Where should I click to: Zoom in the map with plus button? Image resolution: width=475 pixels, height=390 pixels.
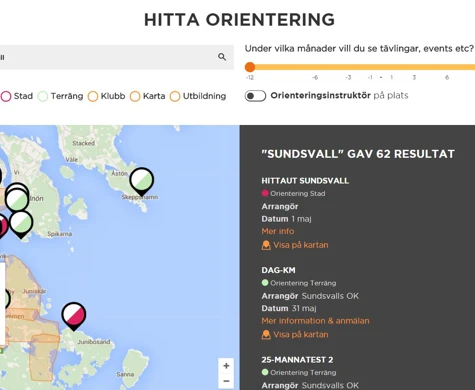[x=226, y=366]
